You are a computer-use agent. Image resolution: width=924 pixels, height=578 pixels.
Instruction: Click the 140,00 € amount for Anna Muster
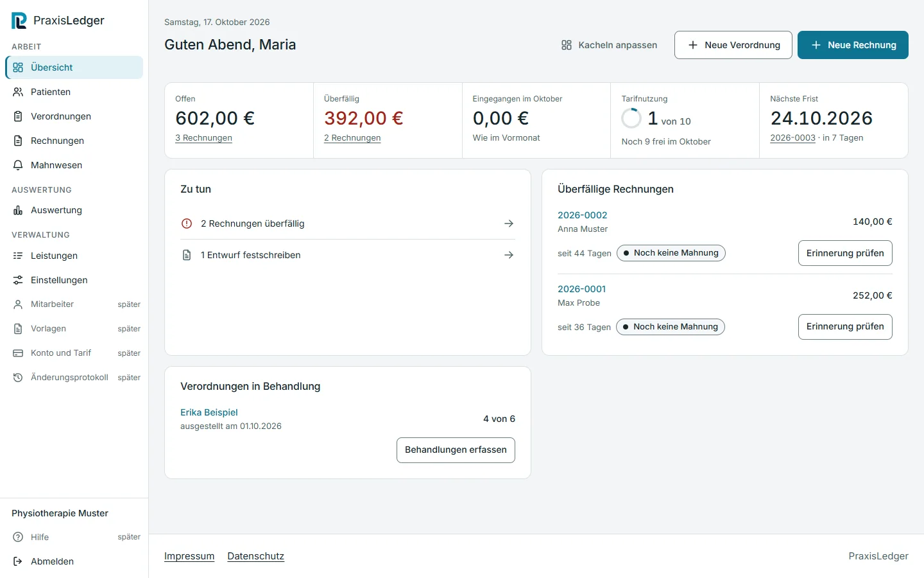pos(873,222)
